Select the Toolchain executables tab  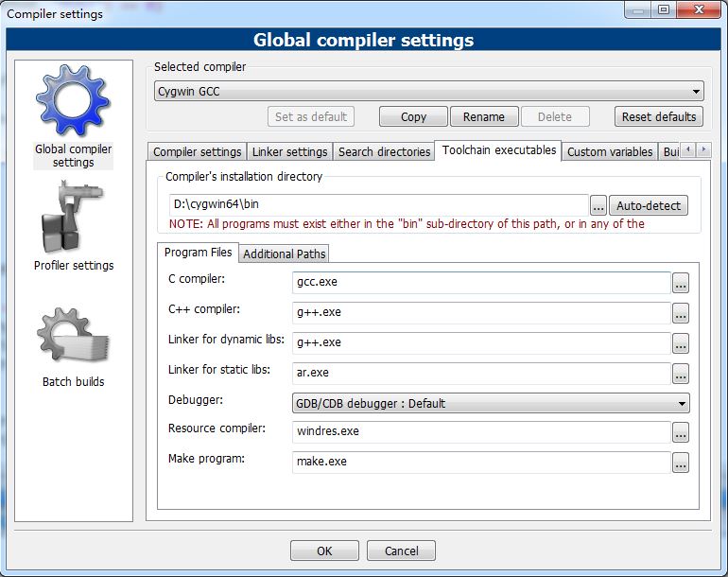498,150
